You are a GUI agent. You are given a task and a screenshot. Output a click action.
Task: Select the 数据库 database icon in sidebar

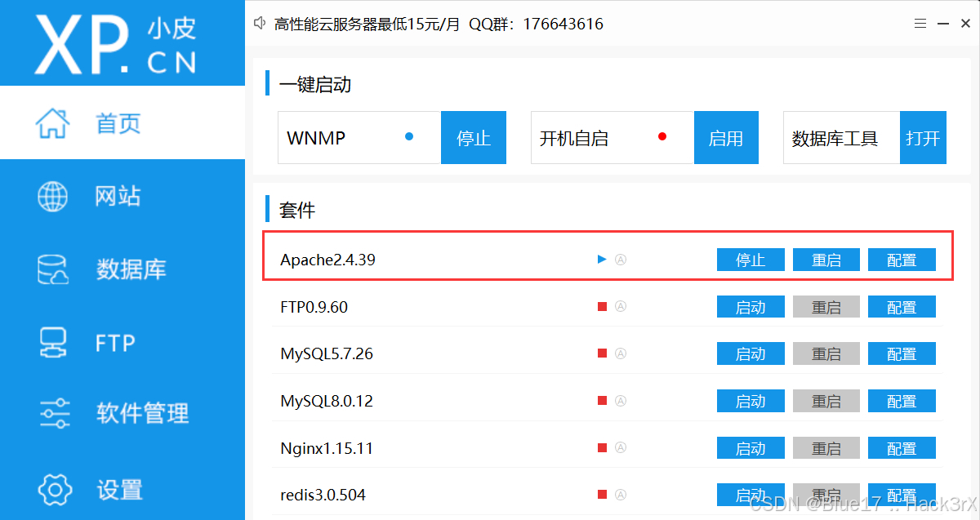point(52,269)
